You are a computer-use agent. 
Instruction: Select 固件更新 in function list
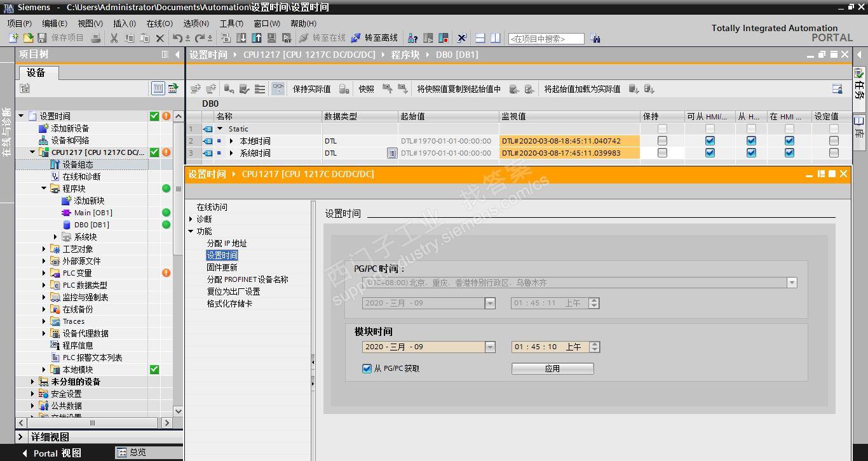click(x=222, y=267)
